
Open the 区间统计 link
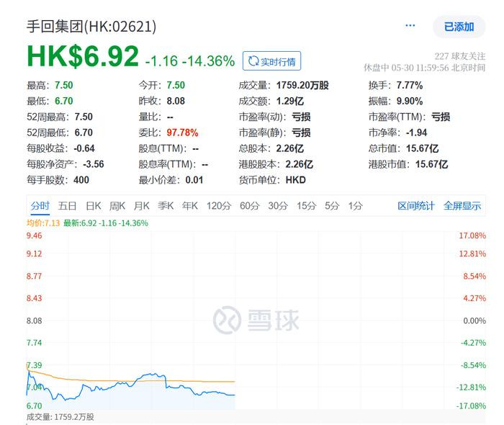(416, 205)
